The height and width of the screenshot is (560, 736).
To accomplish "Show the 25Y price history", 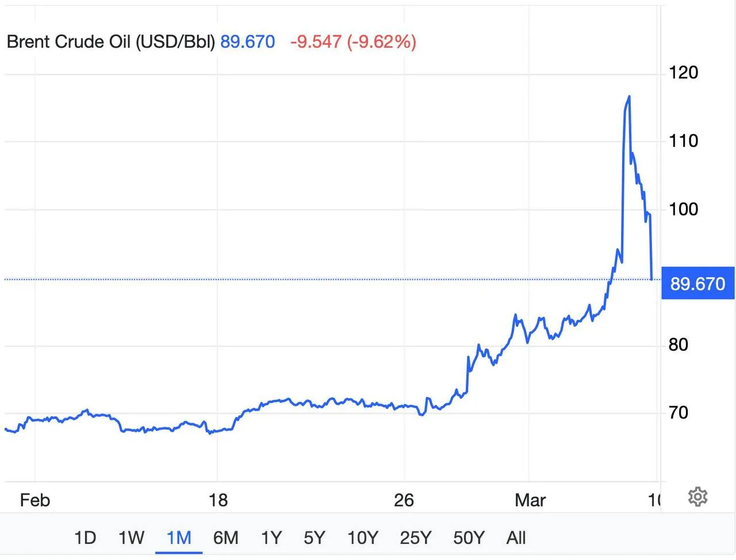I will 415,538.
